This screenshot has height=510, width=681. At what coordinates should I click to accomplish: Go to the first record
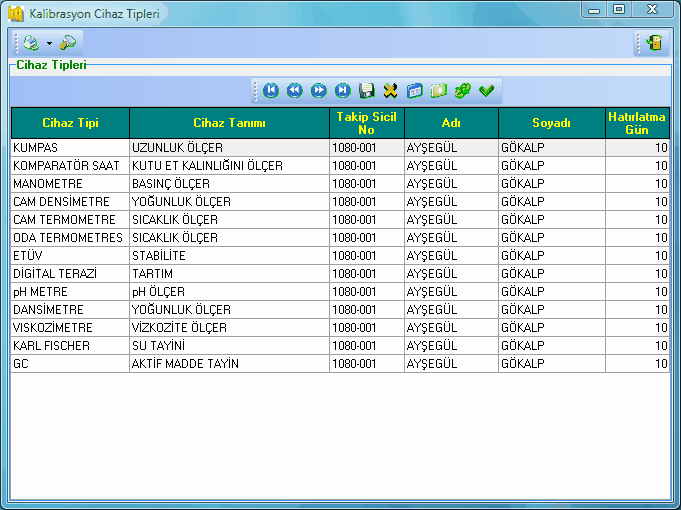(271, 91)
